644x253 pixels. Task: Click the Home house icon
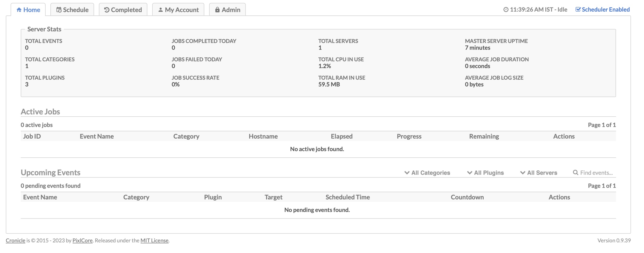pos(19,10)
